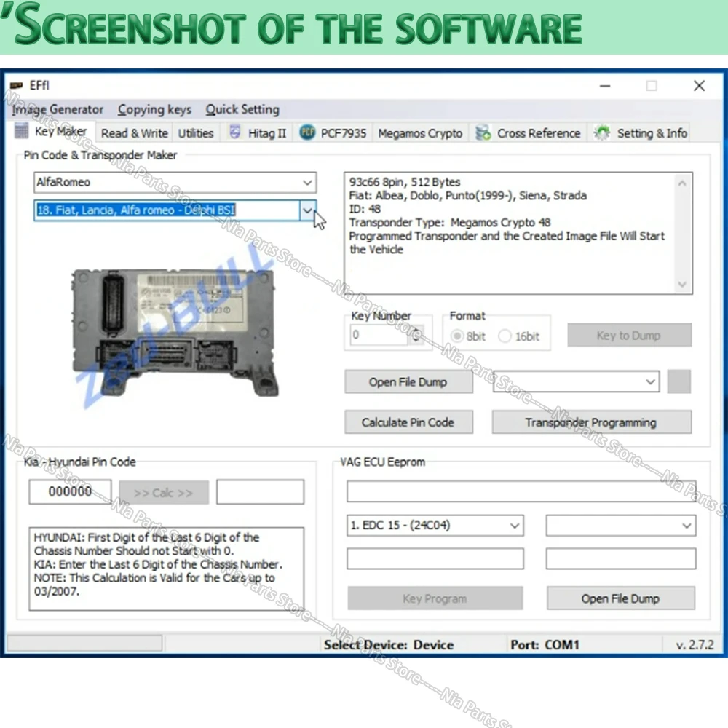The height and width of the screenshot is (728, 728).
Task: Click the BSI module image
Action: coord(175,332)
